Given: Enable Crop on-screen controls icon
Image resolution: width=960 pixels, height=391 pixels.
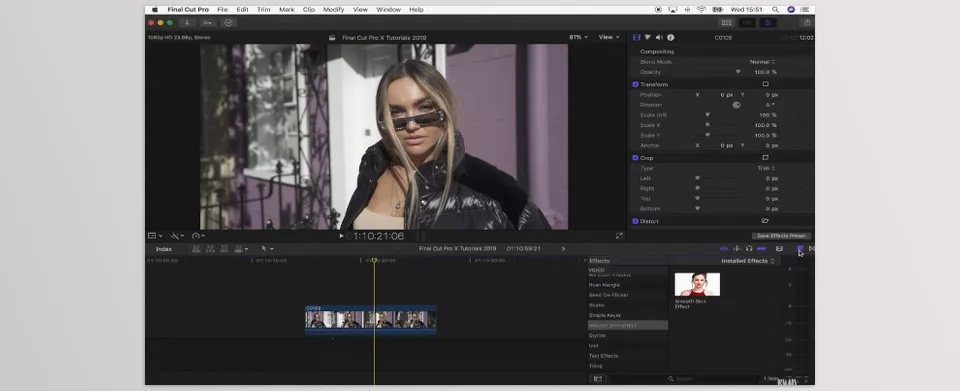Looking at the screenshot, I should coord(765,158).
